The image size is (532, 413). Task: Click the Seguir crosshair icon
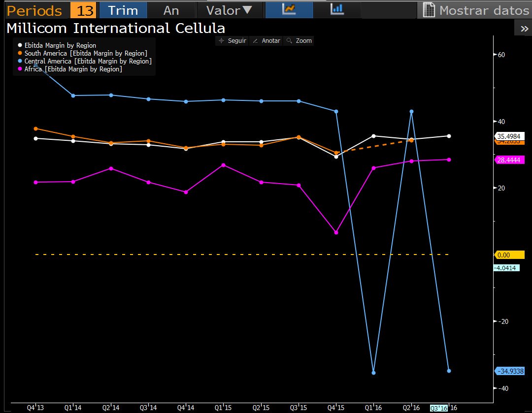coord(221,41)
